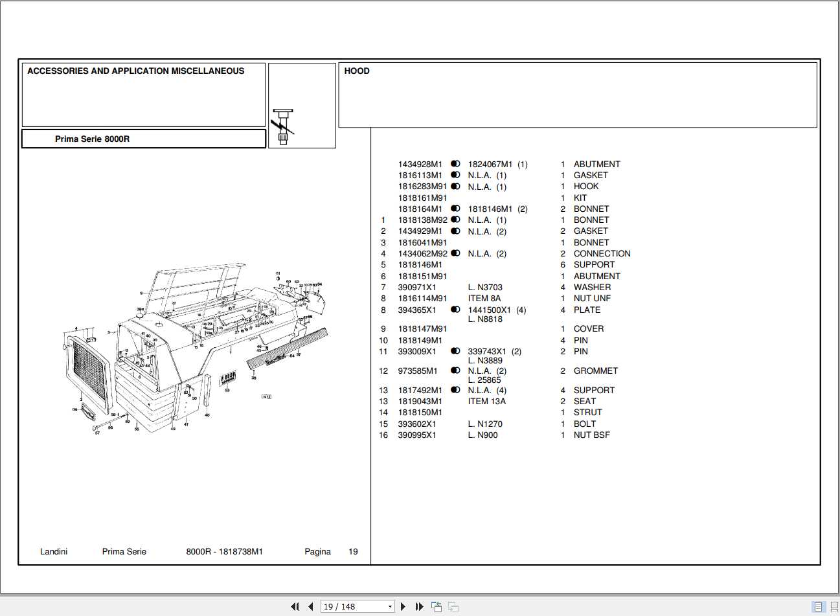The width and height of the screenshot is (840, 616).
Task: Jump to the last page
Action: tap(419, 607)
